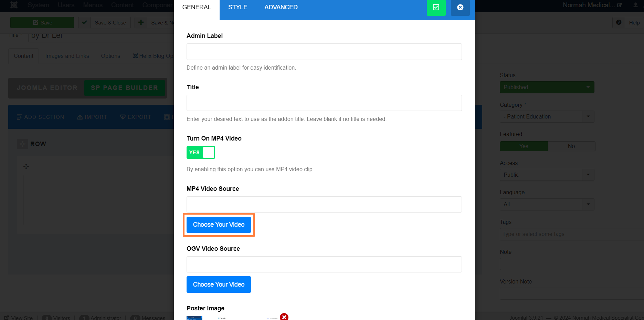Set Featured to No

pyautogui.click(x=571, y=146)
